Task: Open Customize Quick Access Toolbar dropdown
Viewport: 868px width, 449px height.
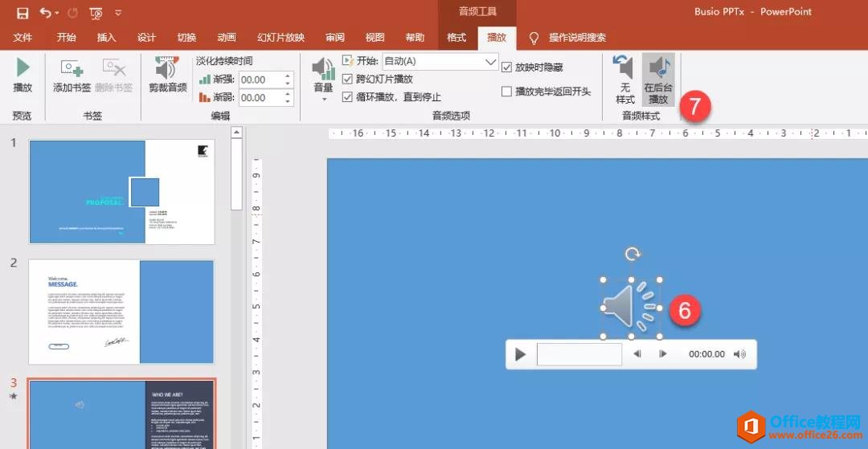Action: pyautogui.click(x=119, y=14)
